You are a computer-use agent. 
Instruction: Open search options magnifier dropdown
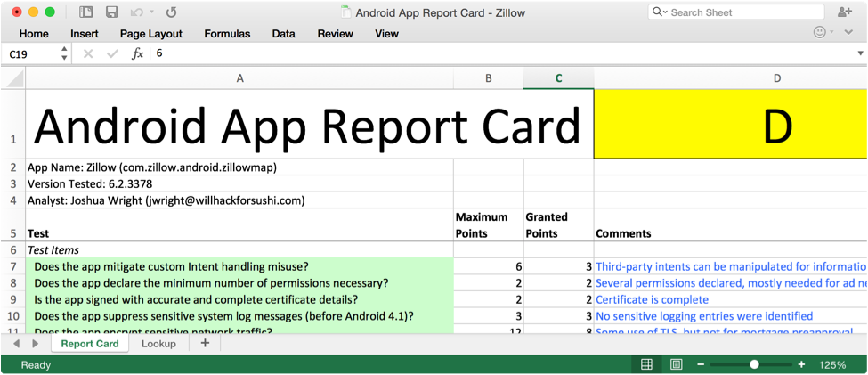[x=660, y=12]
